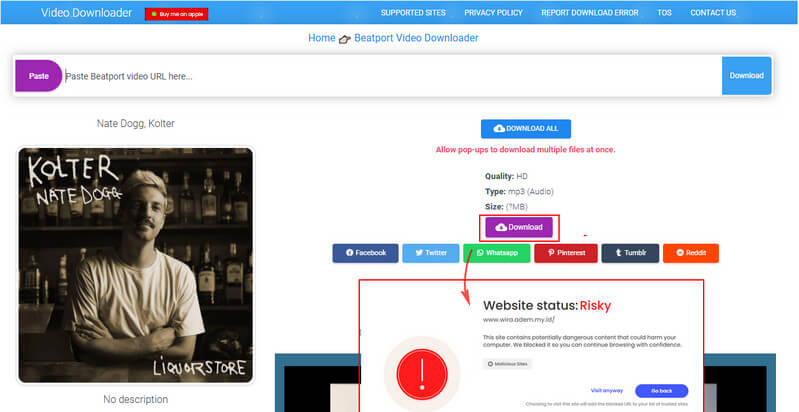Go to Home breadcrumb link
This screenshot has width=799, height=412.
tap(322, 38)
